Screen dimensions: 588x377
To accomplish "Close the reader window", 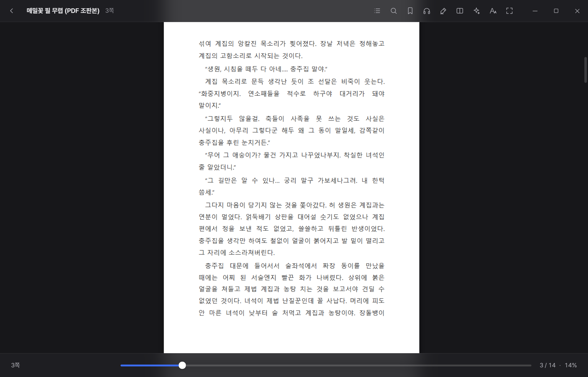I will [x=577, y=11].
